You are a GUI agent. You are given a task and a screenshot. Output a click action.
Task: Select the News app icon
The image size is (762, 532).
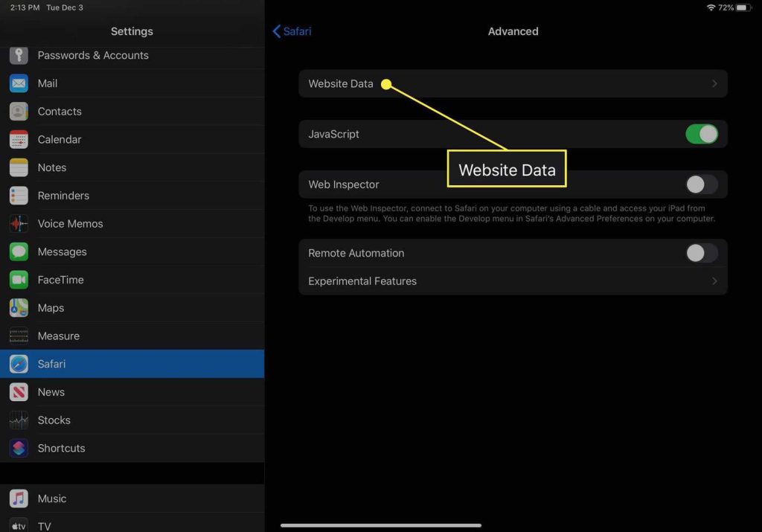pyautogui.click(x=19, y=392)
